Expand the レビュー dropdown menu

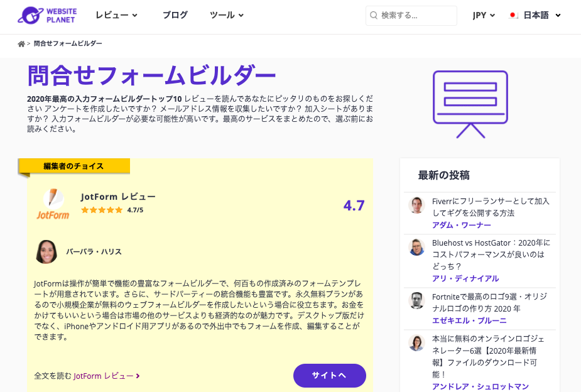pyautogui.click(x=116, y=15)
